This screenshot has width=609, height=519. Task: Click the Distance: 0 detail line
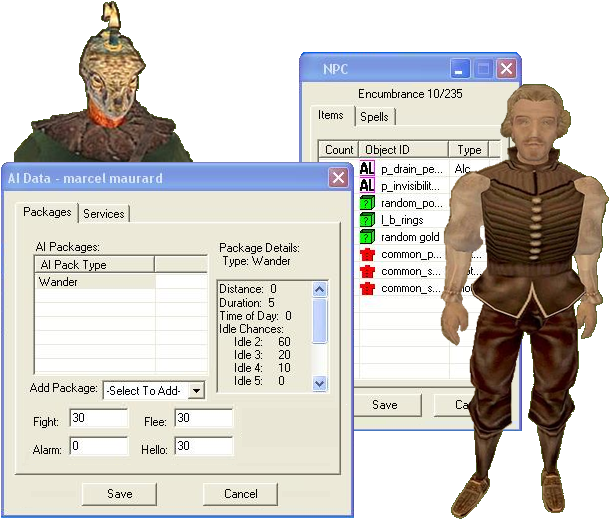coord(248,289)
